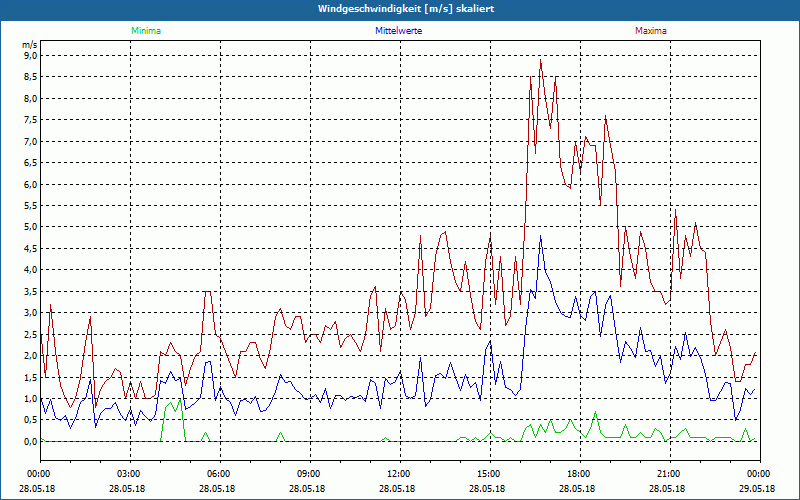Click the chart title Windgeschwindigkeit [m/s] skaliert
Image resolution: width=800 pixels, height=500 pixels.
406,9
